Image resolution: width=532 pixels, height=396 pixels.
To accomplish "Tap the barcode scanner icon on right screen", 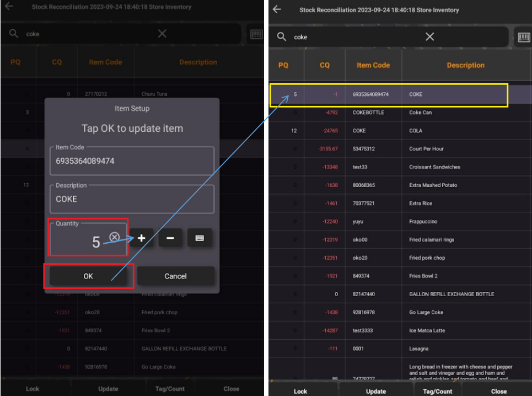I will (523, 37).
